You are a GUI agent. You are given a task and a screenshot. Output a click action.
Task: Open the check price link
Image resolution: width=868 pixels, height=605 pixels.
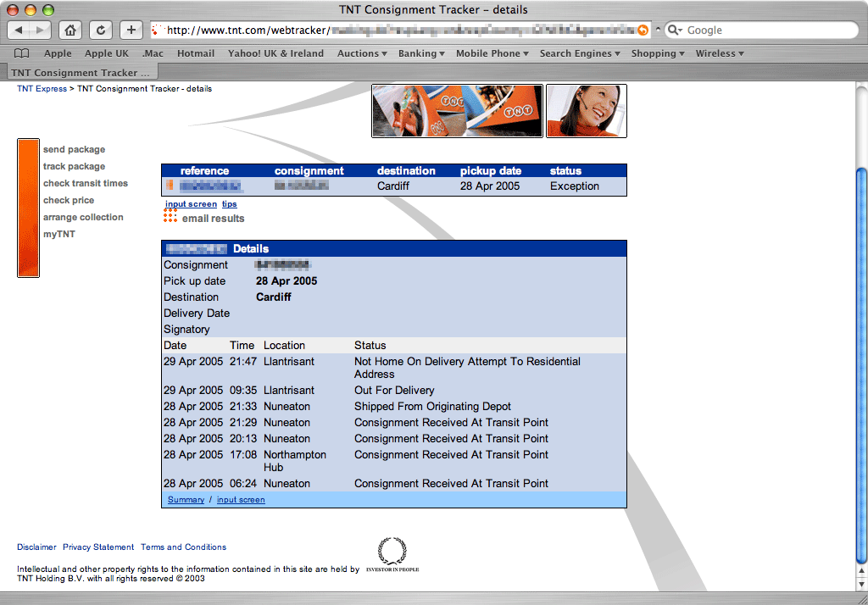(69, 200)
